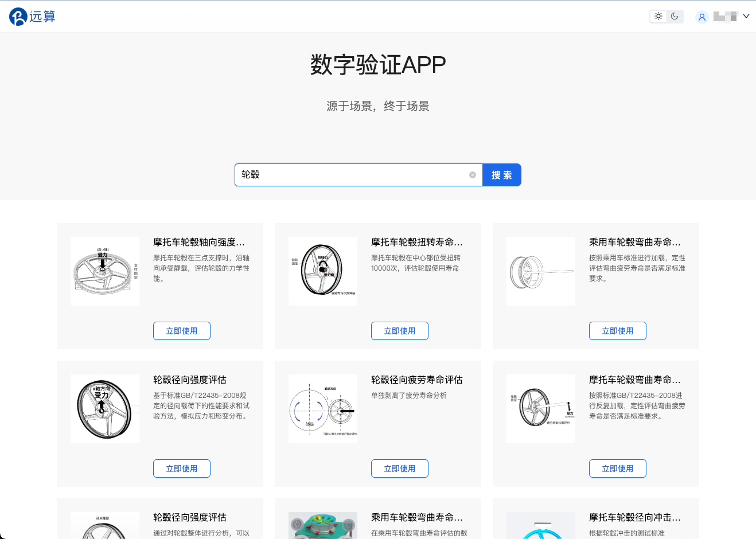Click the 轮毂径向疲劳寿命评估 diagram thumbnail
The height and width of the screenshot is (539, 756).
click(322, 408)
